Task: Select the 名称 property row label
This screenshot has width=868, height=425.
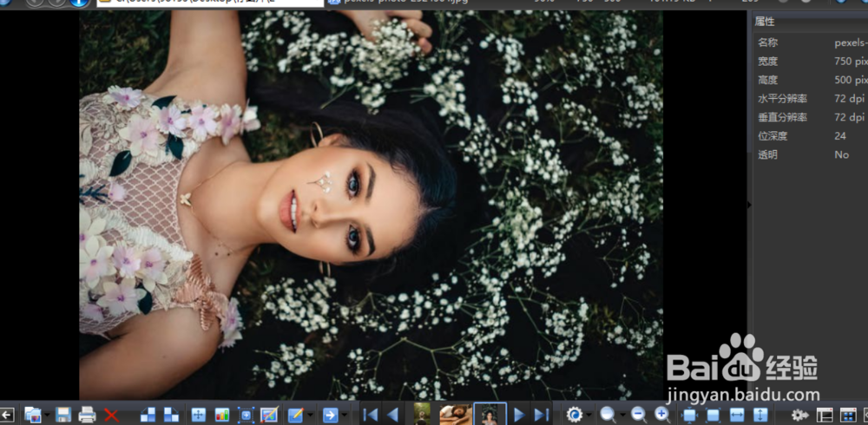Action: coord(767,42)
